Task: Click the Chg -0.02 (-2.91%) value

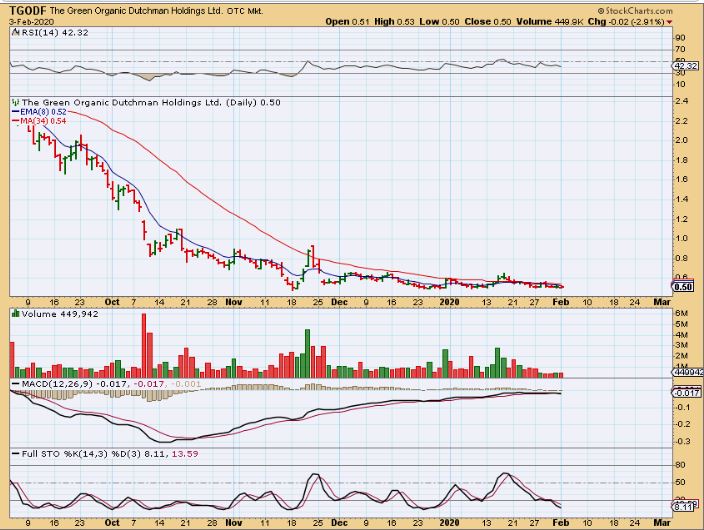Action: (626, 22)
